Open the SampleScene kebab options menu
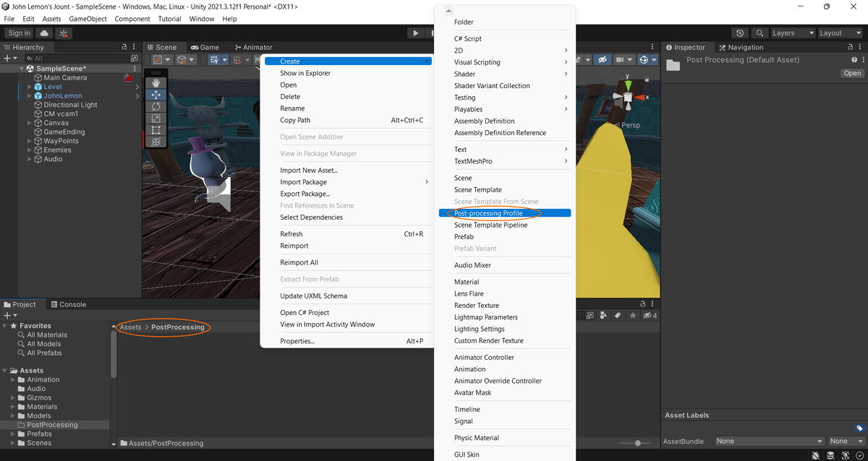Screen dimensions: 868x461 pyautogui.click(x=135, y=69)
